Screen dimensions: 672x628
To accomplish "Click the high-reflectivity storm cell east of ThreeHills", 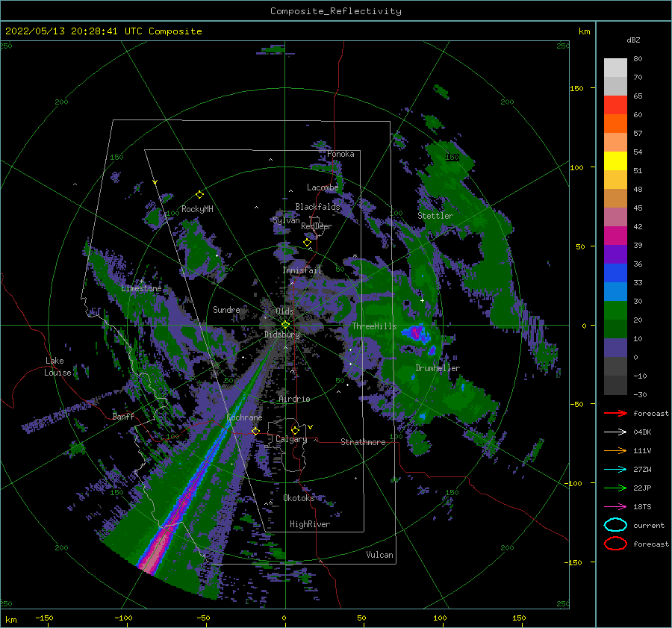I will (x=416, y=332).
